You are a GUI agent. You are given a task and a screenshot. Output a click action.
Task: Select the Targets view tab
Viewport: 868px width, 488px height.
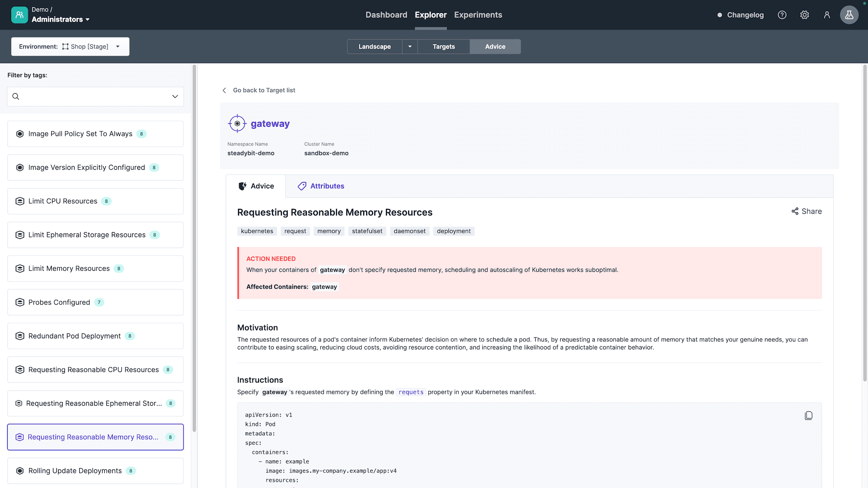pos(443,47)
